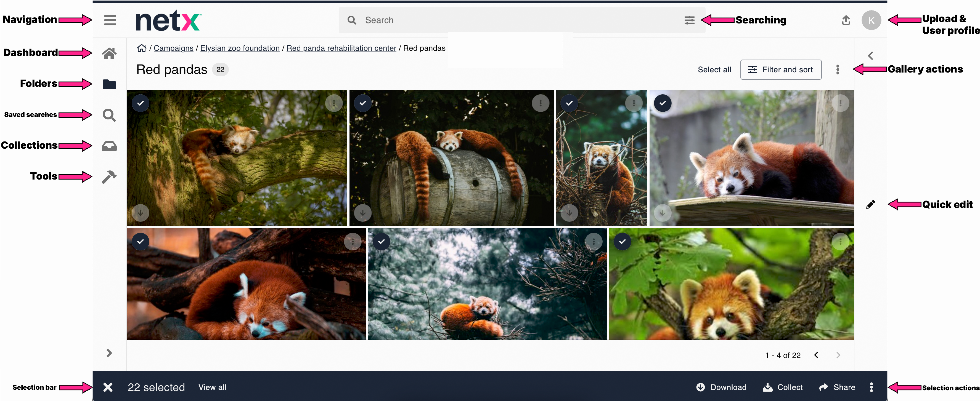
Task: Click the Filter and sort button
Action: click(x=781, y=69)
